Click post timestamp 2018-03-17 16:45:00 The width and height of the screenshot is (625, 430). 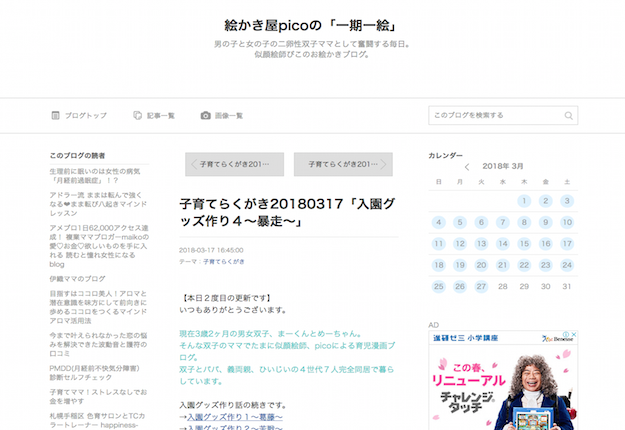click(211, 250)
